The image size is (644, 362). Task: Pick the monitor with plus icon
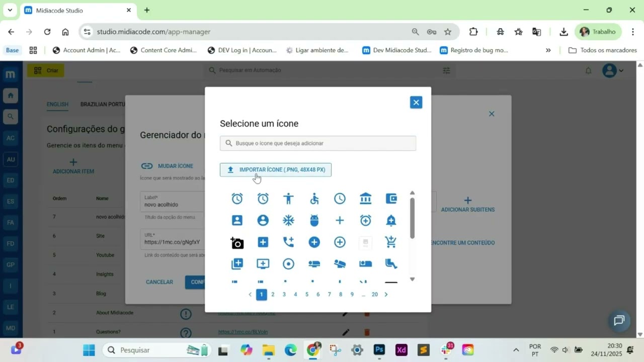coord(263,264)
